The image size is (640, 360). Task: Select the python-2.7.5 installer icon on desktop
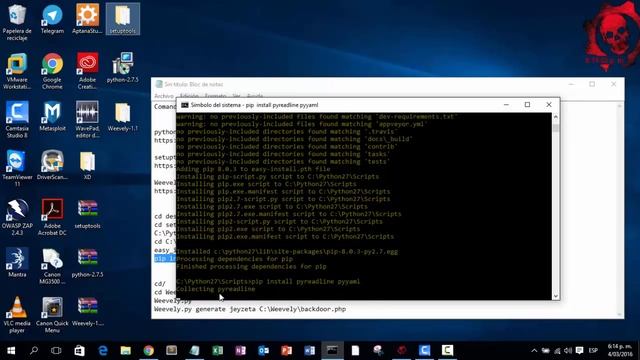pos(122,67)
